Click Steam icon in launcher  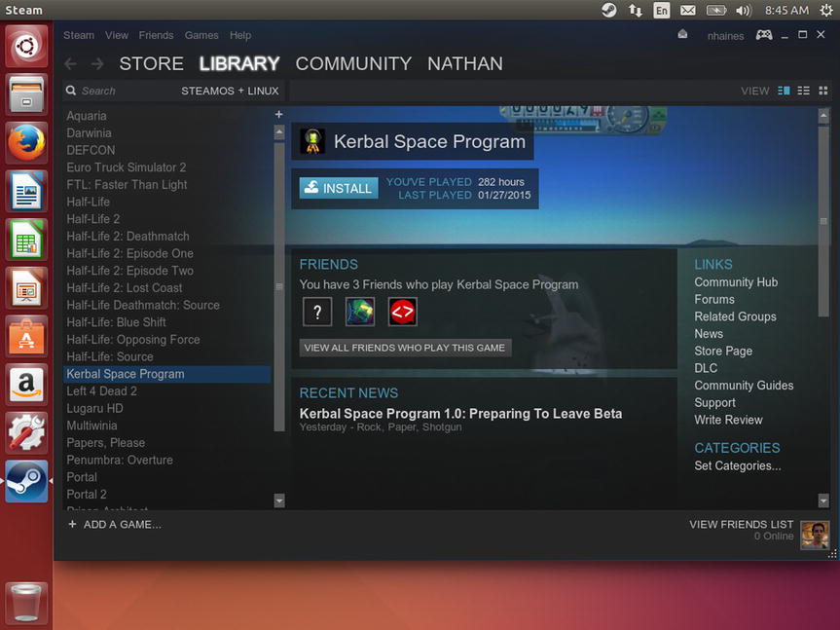click(x=26, y=481)
